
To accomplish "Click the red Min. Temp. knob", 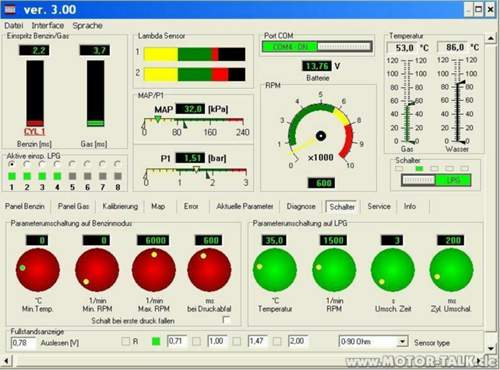I will coord(38,270).
